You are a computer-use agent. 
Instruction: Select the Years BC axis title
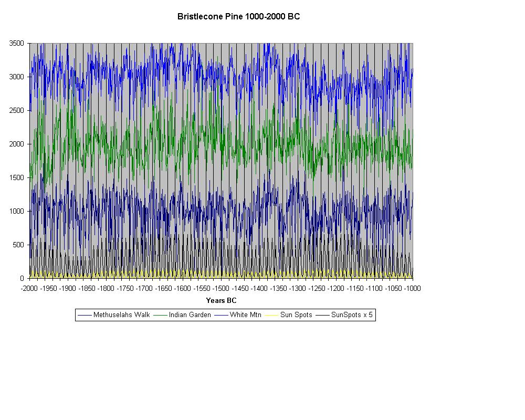tap(221, 301)
